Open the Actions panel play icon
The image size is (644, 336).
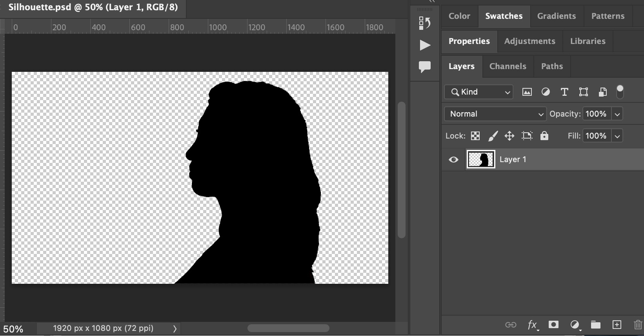tap(424, 45)
